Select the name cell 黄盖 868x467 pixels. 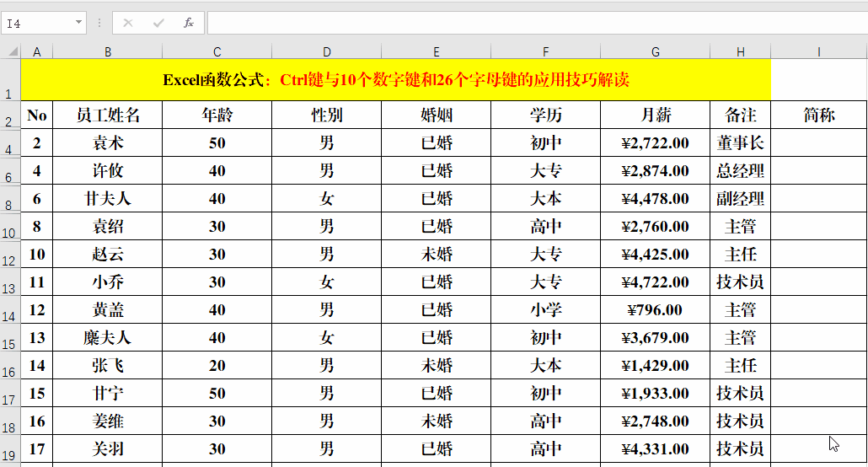tap(107, 309)
